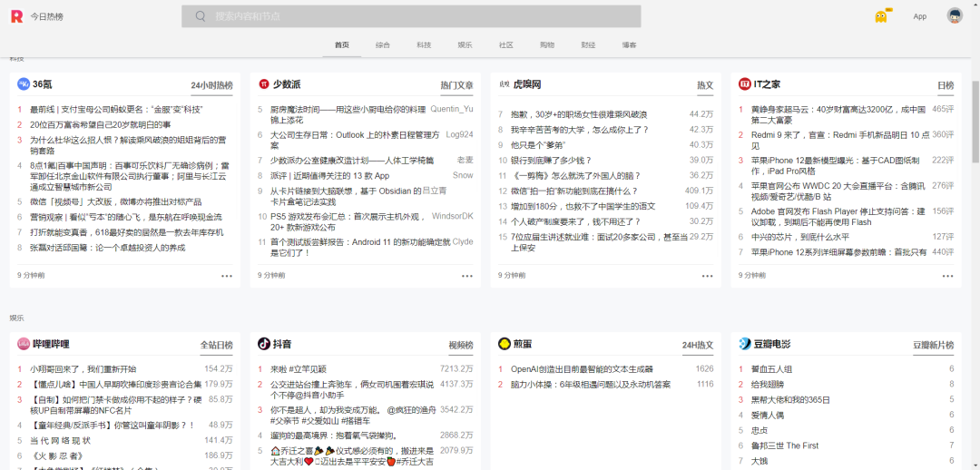
Task: Click the 36氪 site icon
Action: click(x=24, y=84)
